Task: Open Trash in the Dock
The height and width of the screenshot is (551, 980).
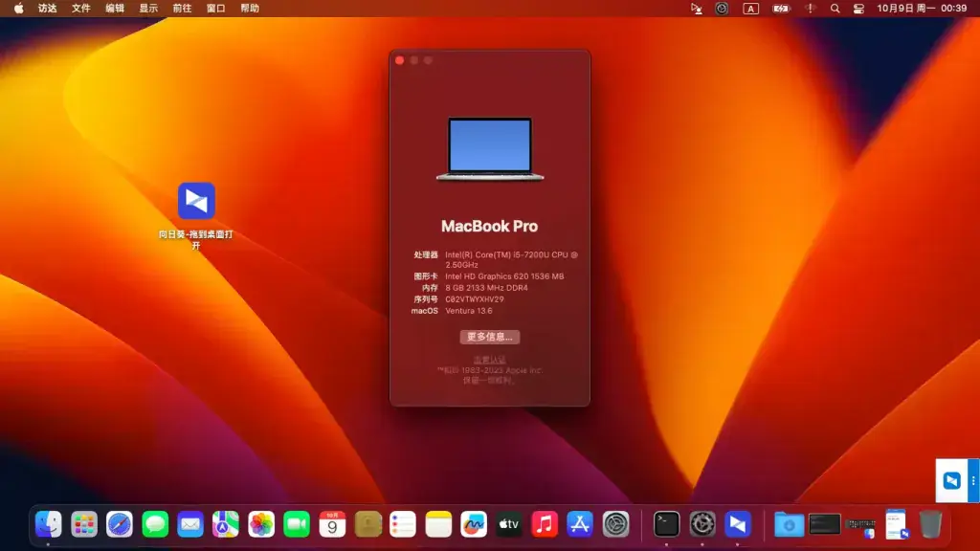Action: tap(930, 524)
